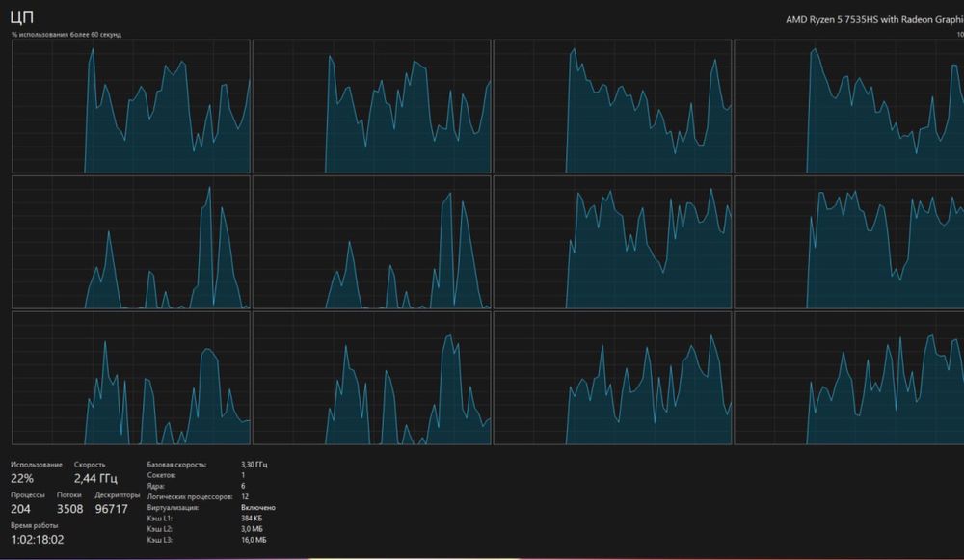This screenshot has height=560, width=964.
Task: Select the third graph in bottom row
Action: 613,378
